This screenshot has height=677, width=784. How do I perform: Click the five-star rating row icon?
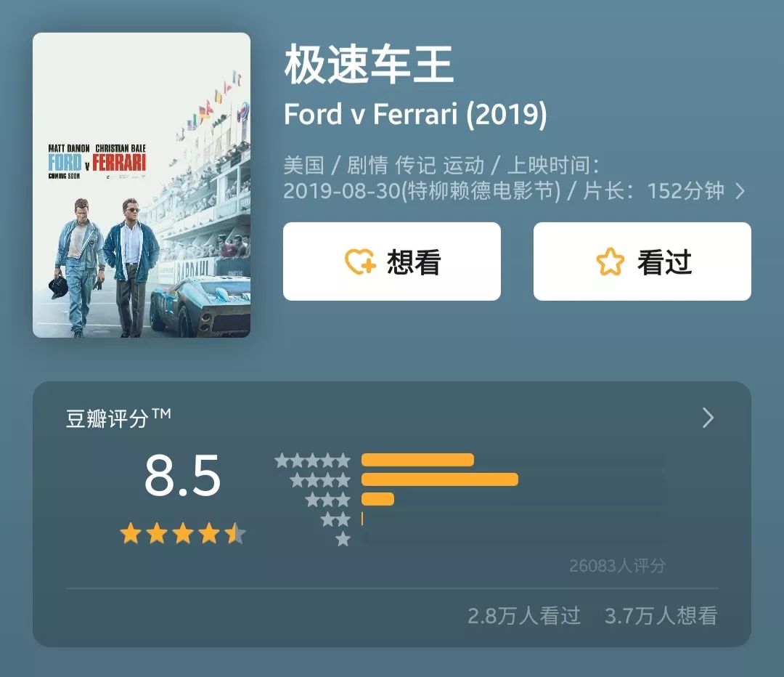[313, 461]
